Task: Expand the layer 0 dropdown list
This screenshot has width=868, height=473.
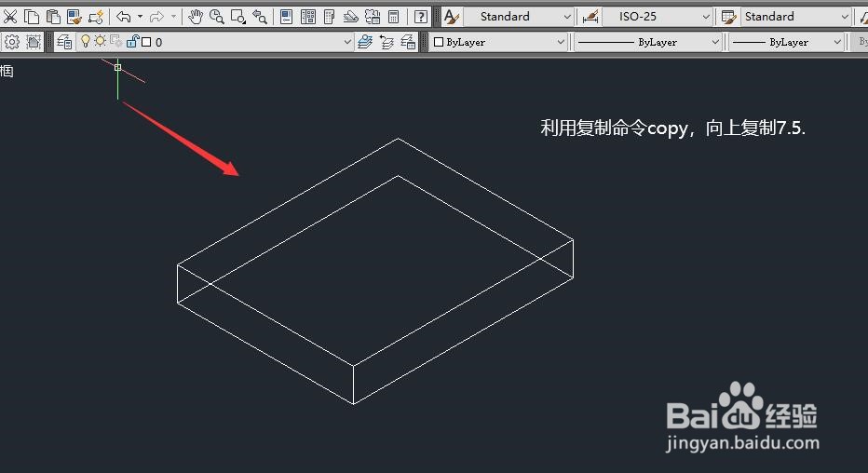Action: pos(347,42)
